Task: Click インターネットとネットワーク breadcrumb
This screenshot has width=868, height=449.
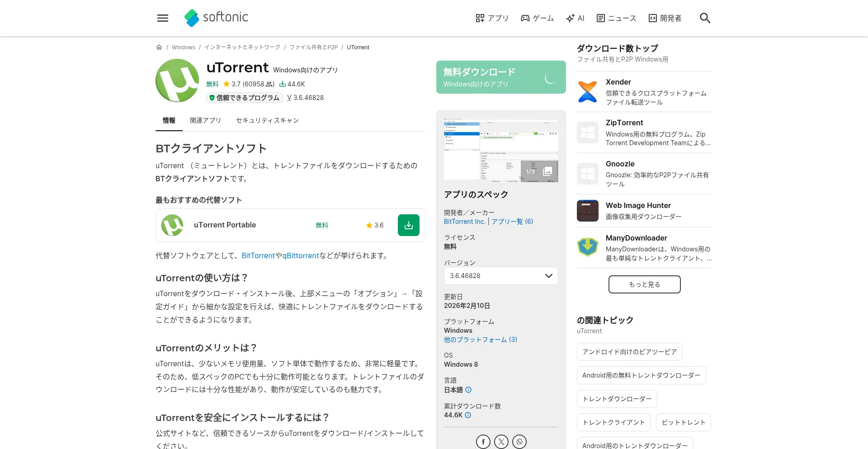Action: [242, 47]
